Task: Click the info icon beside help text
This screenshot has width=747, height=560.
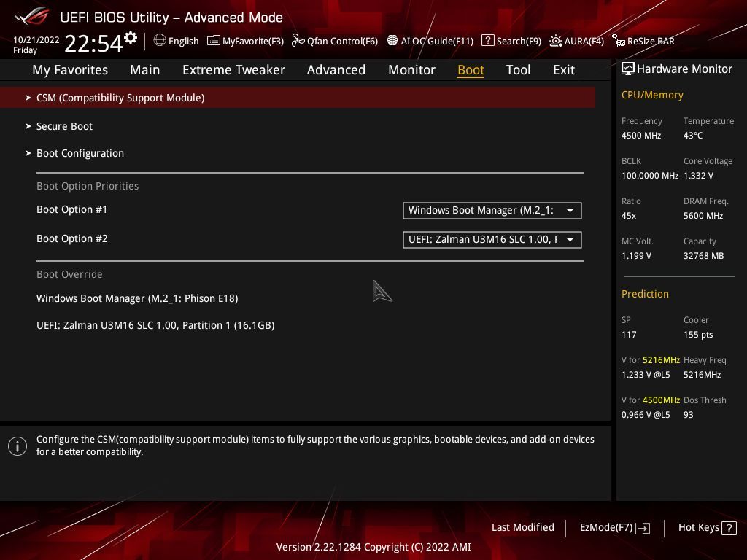Action: tap(18, 446)
